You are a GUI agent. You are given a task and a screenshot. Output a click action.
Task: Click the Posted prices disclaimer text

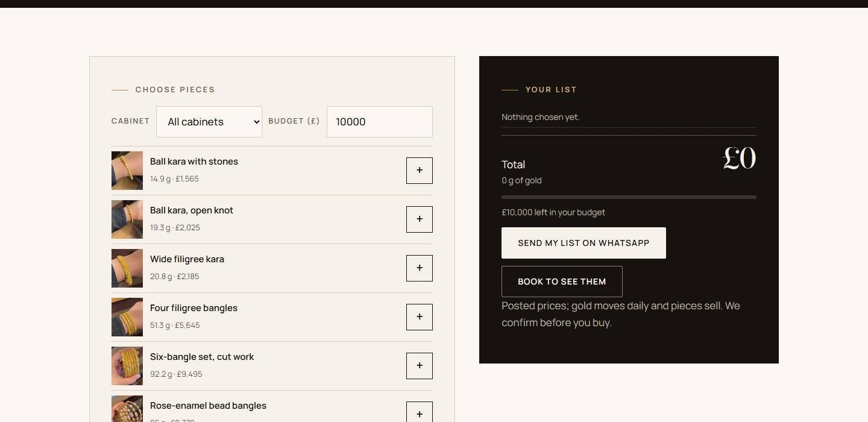621,314
